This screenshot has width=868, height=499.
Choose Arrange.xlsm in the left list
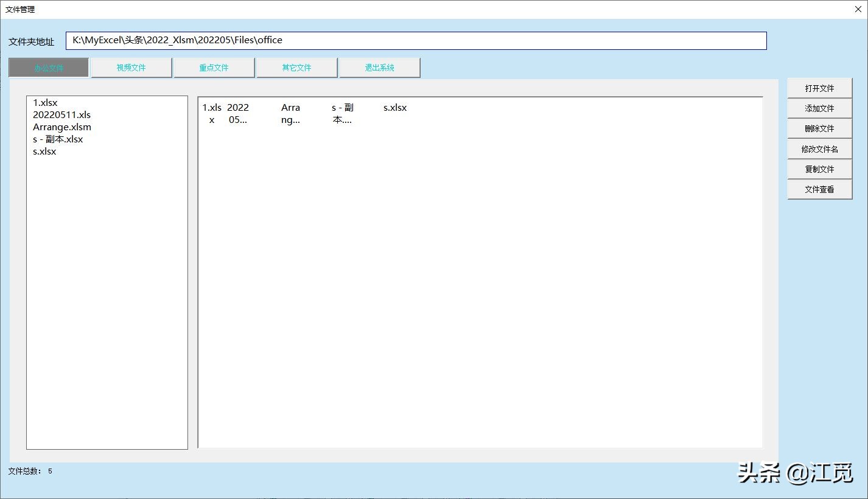[x=61, y=127]
